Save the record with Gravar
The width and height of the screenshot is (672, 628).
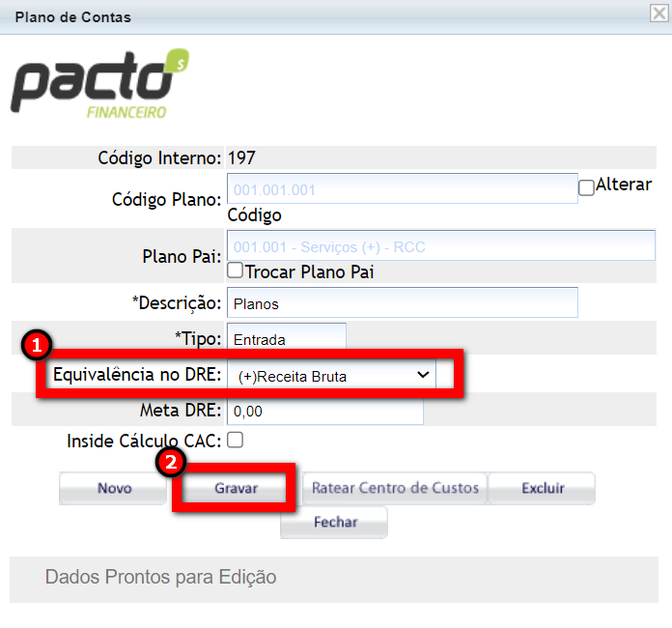point(236,489)
